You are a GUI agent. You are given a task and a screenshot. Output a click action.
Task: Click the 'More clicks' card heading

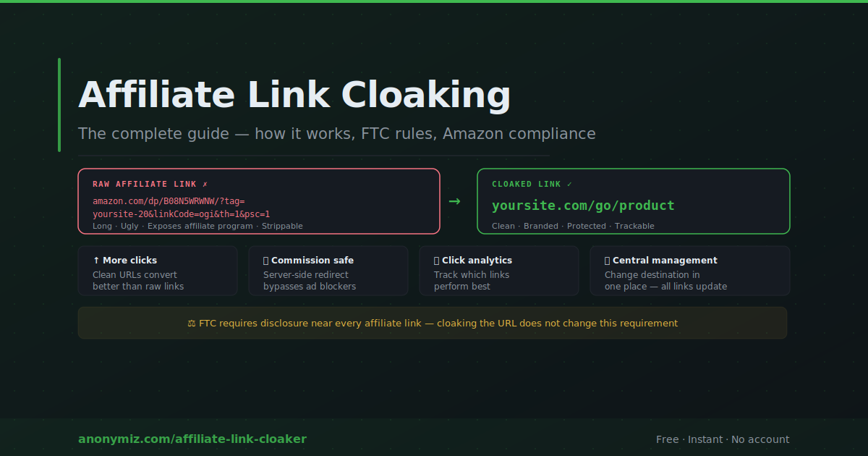tap(129, 261)
